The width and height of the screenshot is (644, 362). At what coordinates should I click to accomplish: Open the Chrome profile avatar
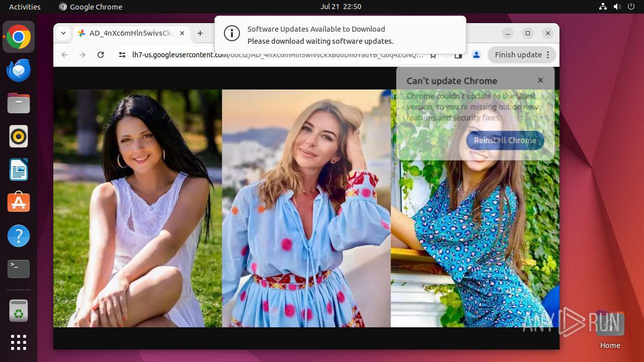tap(476, 55)
